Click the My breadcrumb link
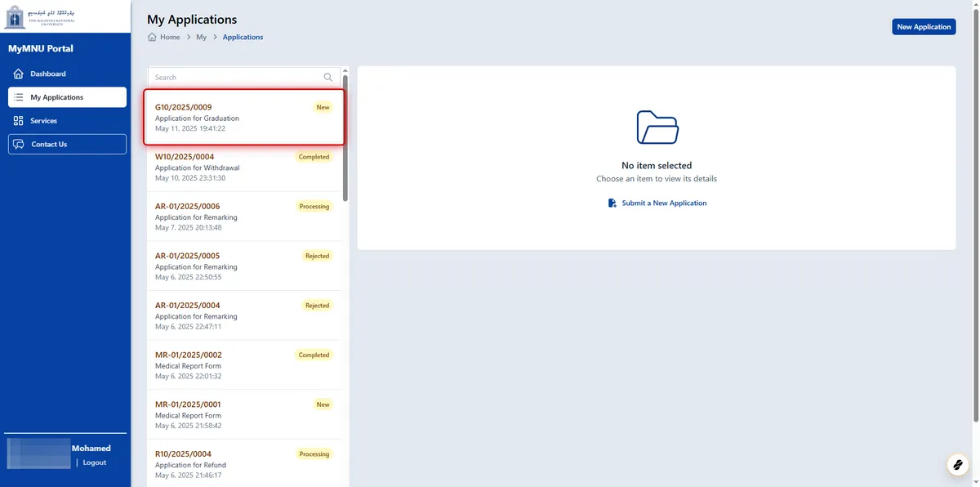The width and height of the screenshot is (980, 487). 202,37
